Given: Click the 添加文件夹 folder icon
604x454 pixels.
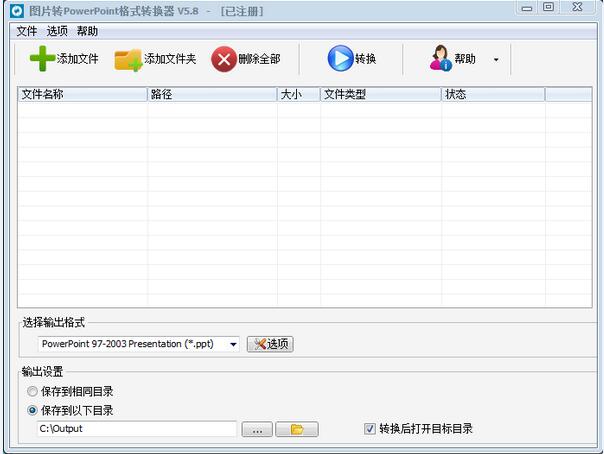Looking at the screenshot, I should pos(129,60).
